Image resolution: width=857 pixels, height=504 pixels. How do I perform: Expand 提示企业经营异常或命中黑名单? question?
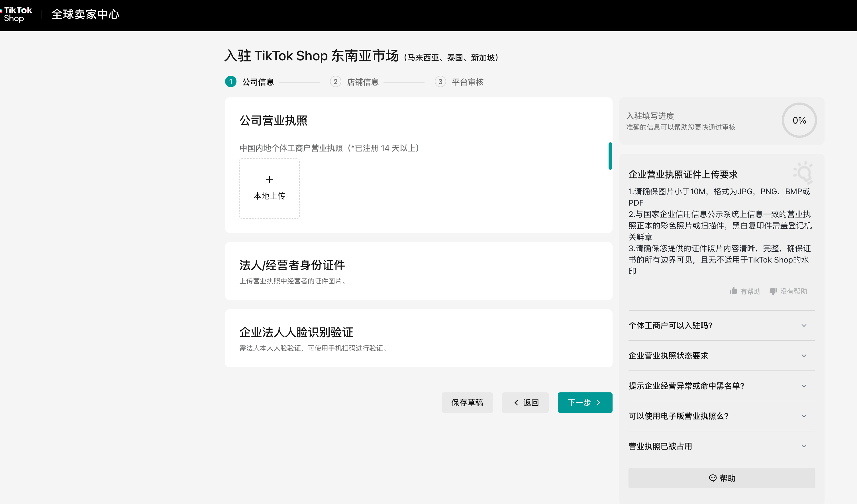(722, 386)
